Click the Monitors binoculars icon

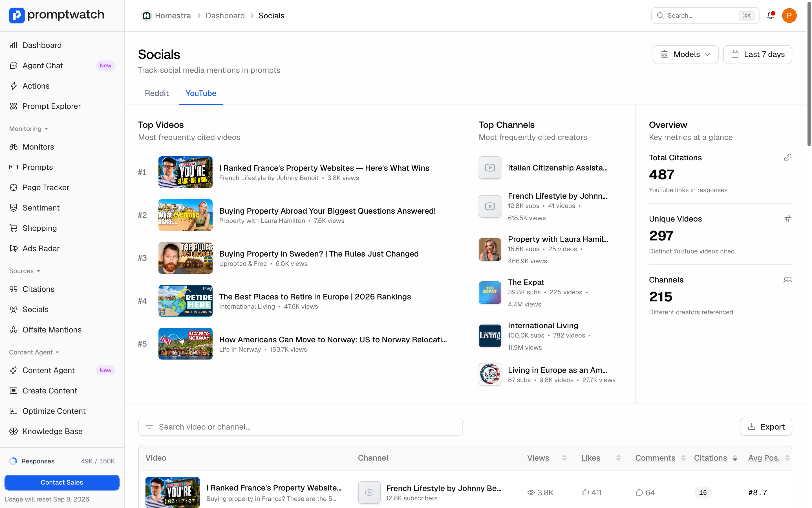click(x=14, y=147)
